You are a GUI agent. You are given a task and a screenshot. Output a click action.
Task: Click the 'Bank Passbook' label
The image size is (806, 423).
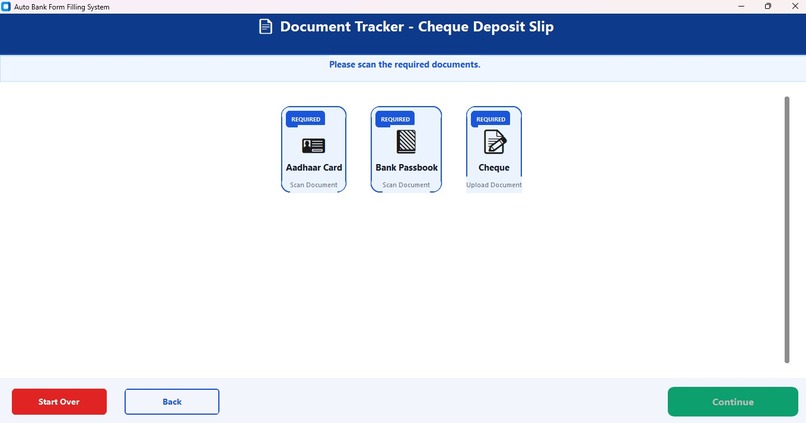[x=407, y=168]
